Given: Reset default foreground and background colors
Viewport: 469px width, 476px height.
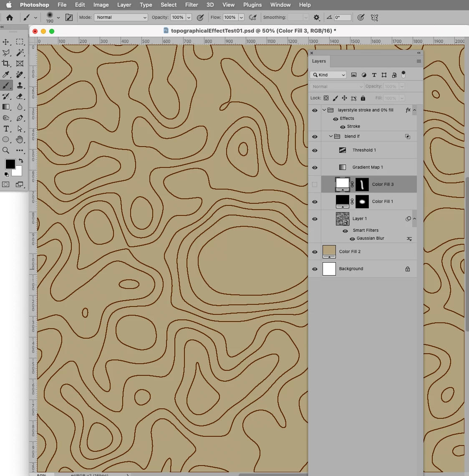Looking at the screenshot, I should click(x=6, y=174).
